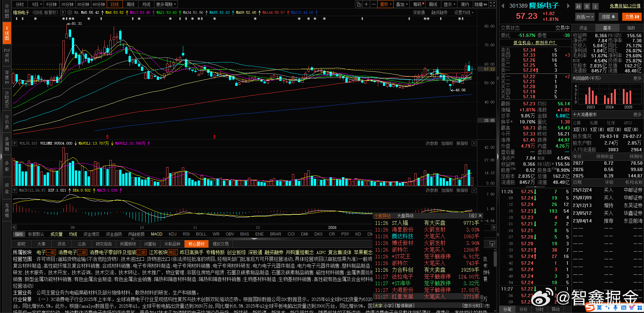This screenshot has height=313, width=644.
Task: Switch indicator to RSI
Action: pos(186,234)
